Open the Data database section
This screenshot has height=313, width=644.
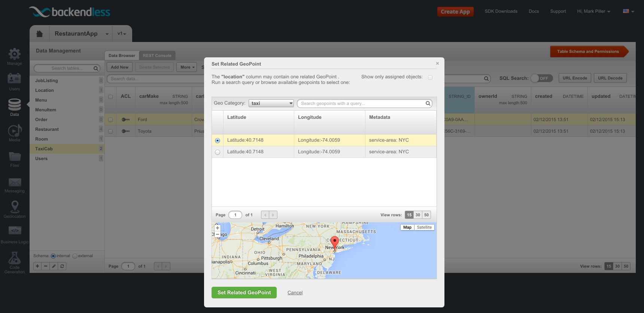point(14,108)
